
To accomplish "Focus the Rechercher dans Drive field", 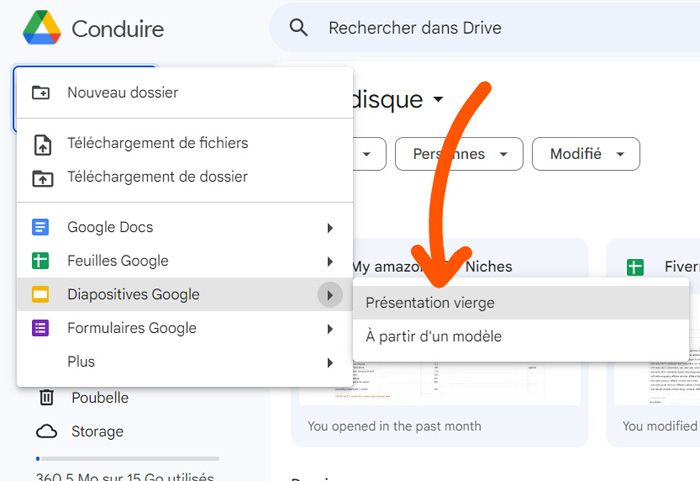I will point(484,28).
